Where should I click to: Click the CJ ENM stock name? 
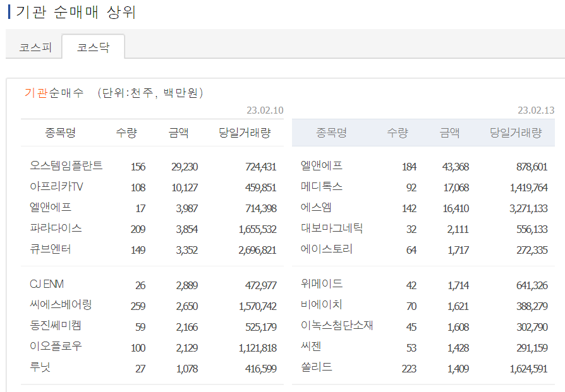(x=47, y=284)
